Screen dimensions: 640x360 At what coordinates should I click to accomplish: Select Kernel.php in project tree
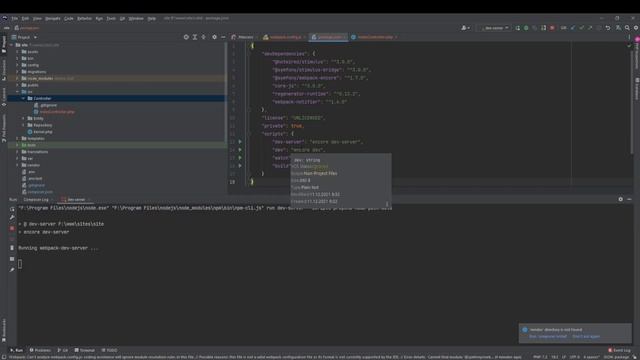point(43,132)
